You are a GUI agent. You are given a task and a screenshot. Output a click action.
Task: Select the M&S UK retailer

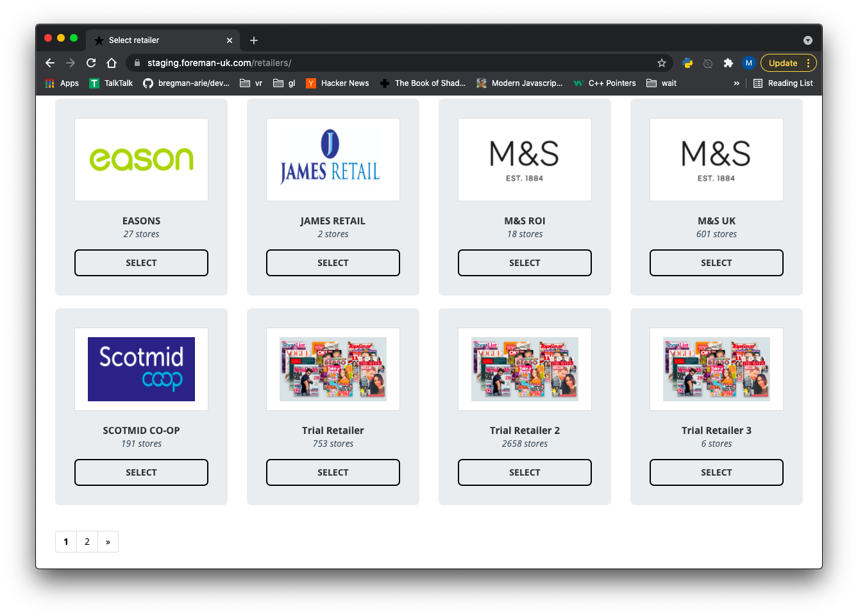click(x=716, y=263)
